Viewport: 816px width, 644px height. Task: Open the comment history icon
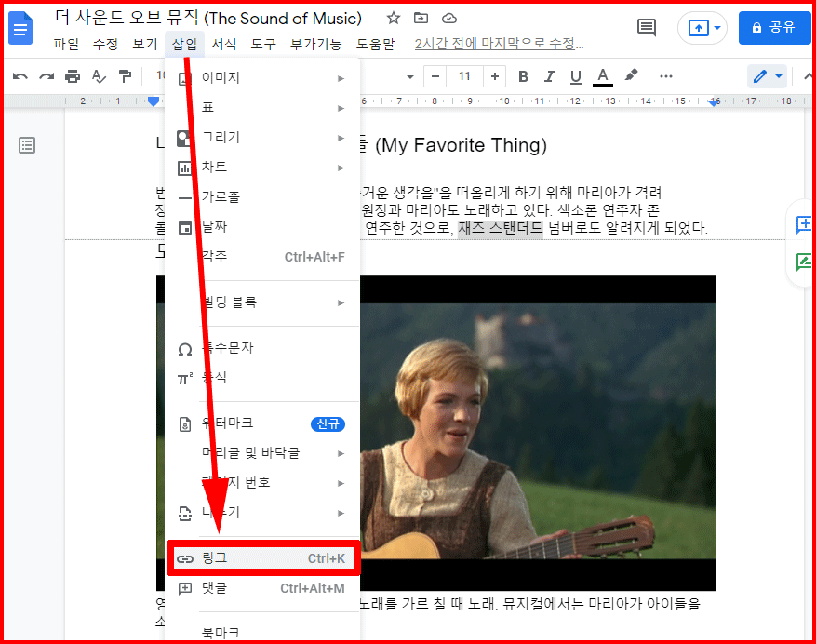coord(647,27)
